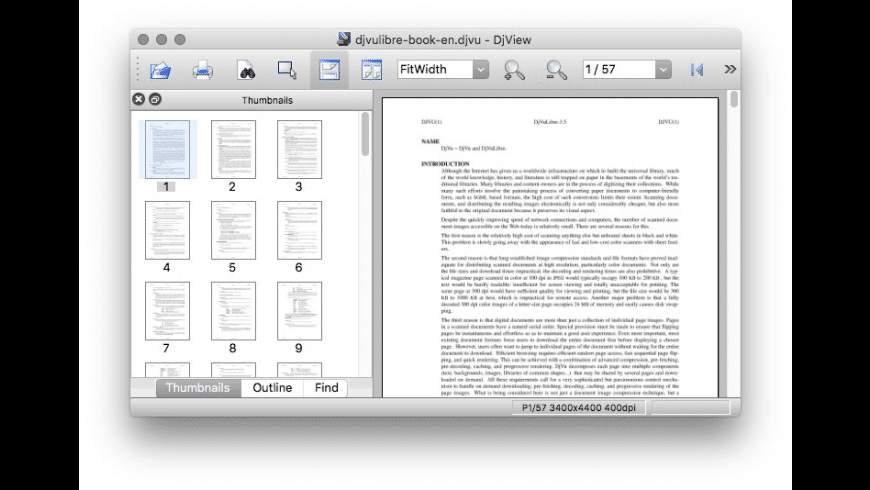Select page 2 thumbnail
The height and width of the screenshot is (490, 870).
pyautogui.click(x=233, y=149)
